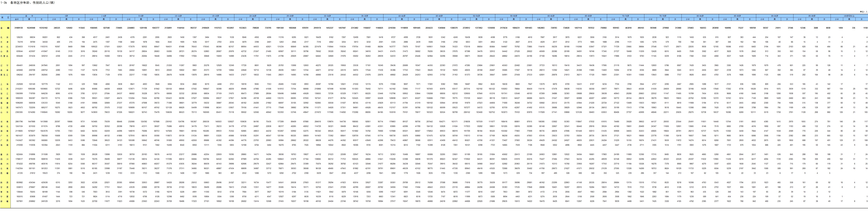Screen dimensions: 868x213
Task: Select the 5-9岁 age group header
Action: 141,16
